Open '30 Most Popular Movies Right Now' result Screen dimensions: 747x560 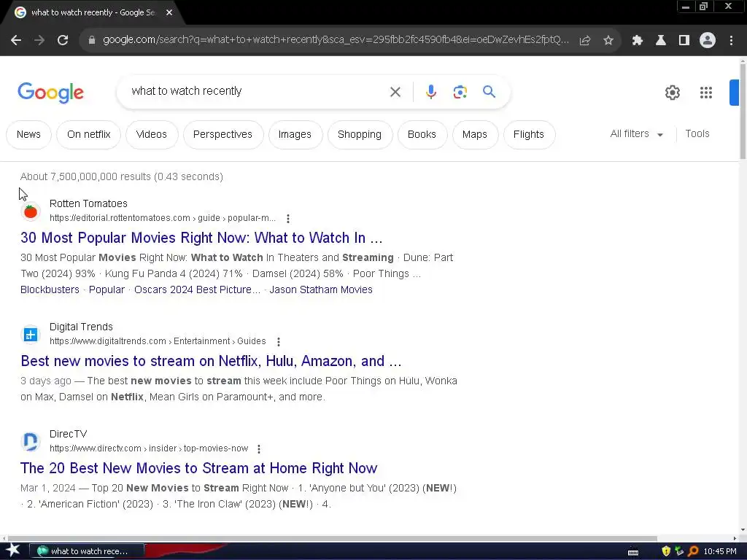201,238
